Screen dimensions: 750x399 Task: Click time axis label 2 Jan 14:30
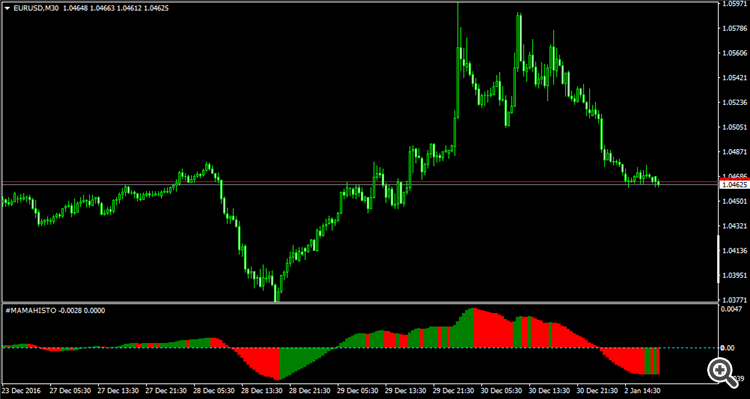[643, 390]
